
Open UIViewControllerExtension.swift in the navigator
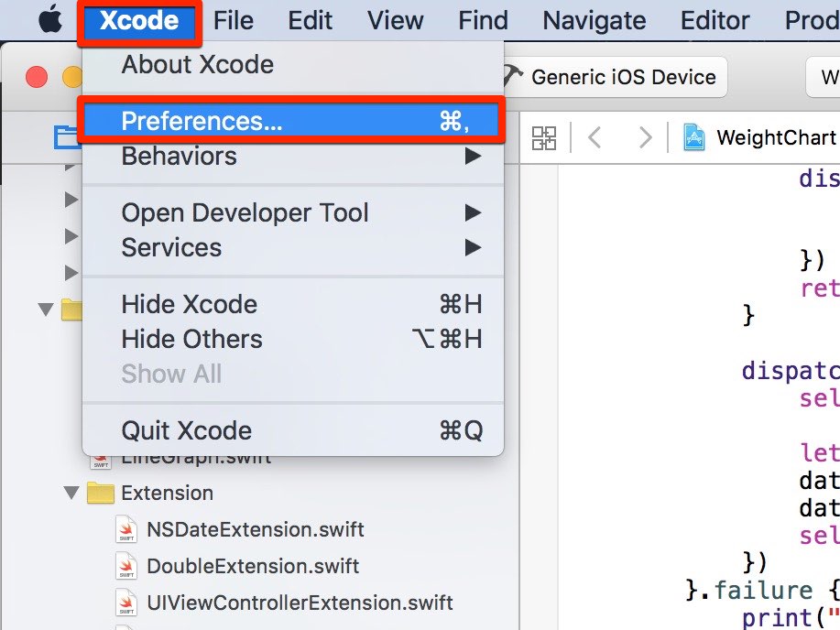coord(300,603)
